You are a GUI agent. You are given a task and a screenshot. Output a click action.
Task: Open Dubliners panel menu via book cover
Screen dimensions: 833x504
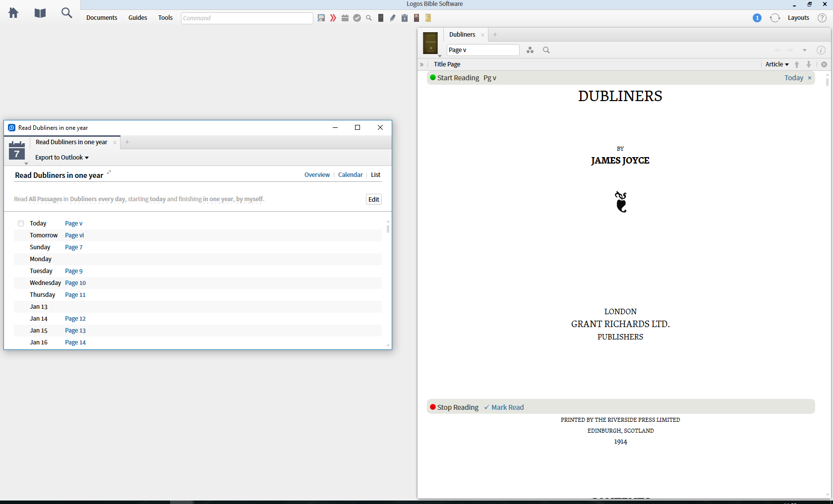pos(430,44)
